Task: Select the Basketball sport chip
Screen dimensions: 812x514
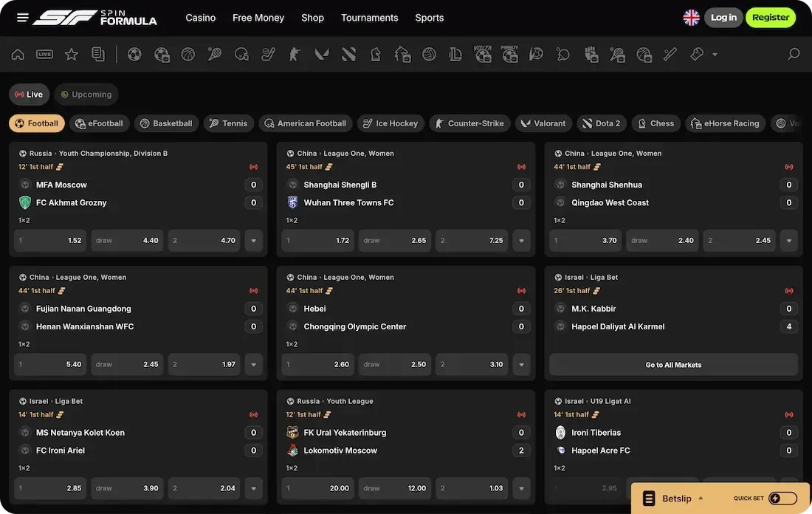Action: [166, 123]
